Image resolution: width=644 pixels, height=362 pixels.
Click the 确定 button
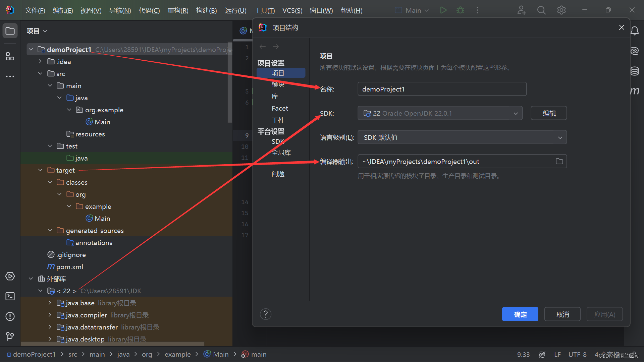pyautogui.click(x=520, y=314)
